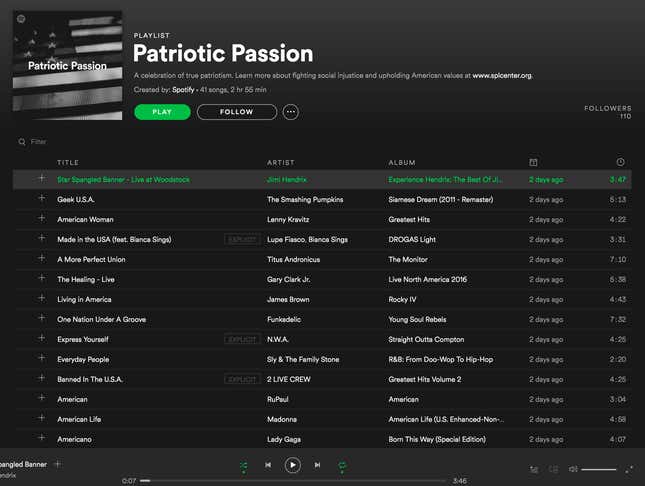Add One Nation Under A Groove
The width and height of the screenshot is (645, 486).
click(x=42, y=318)
